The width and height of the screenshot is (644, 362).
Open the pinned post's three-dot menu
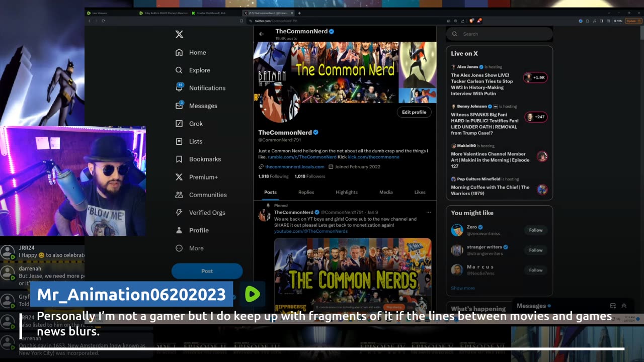point(429,212)
